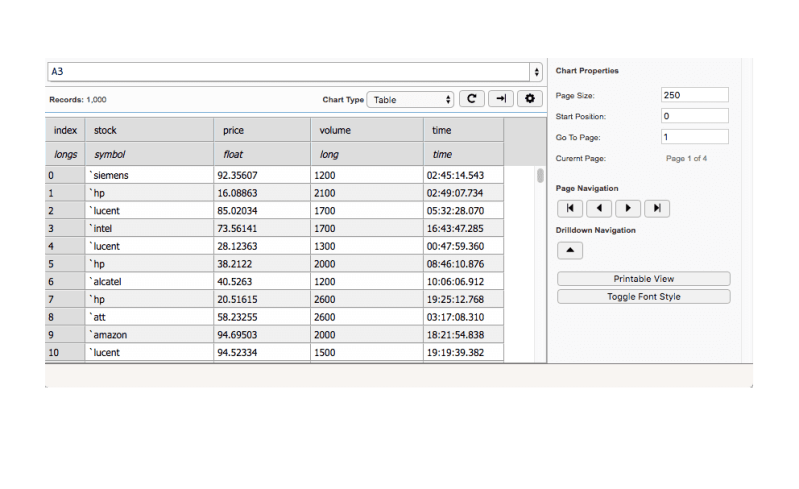
Task: Click the price column header
Action: (262, 130)
